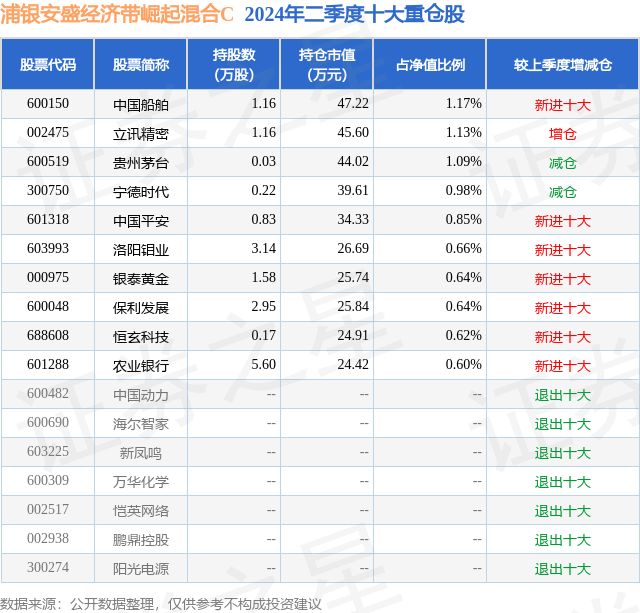
Task: Click stock name 立讯精密
Action: tap(141, 134)
